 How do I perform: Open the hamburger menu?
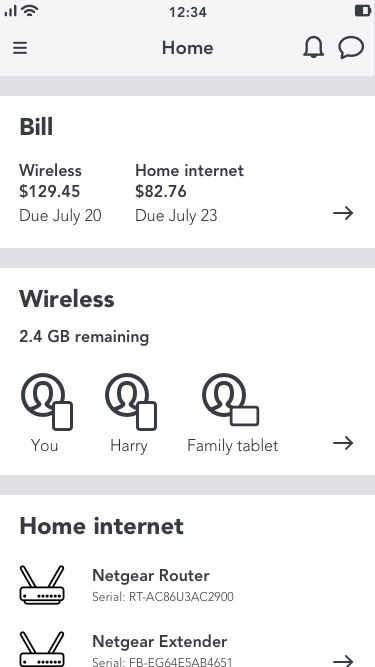pyautogui.click(x=20, y=48)
